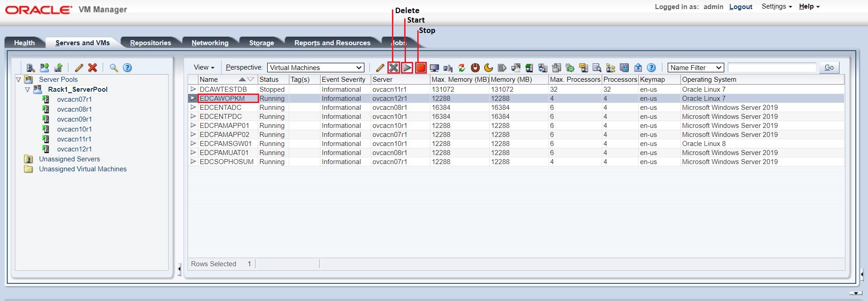Expand the EDCENTADC row details

pos(193,107)
